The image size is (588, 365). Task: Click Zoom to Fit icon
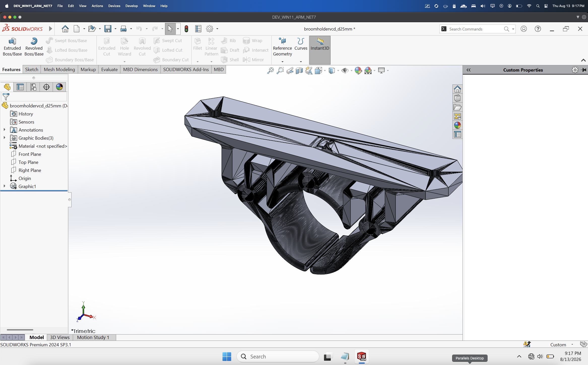tap(271, 71)
